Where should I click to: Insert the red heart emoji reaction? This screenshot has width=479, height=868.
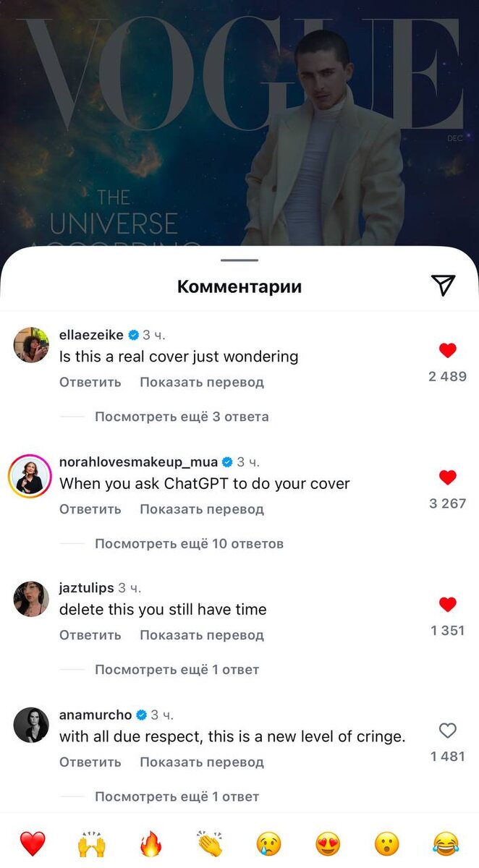click(x=32, y=843)
